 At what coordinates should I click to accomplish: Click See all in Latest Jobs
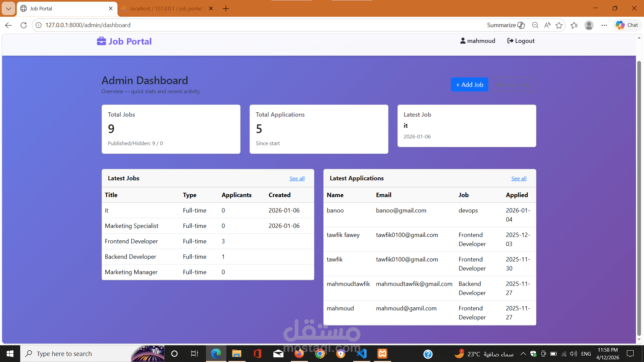tap(297, 179)
